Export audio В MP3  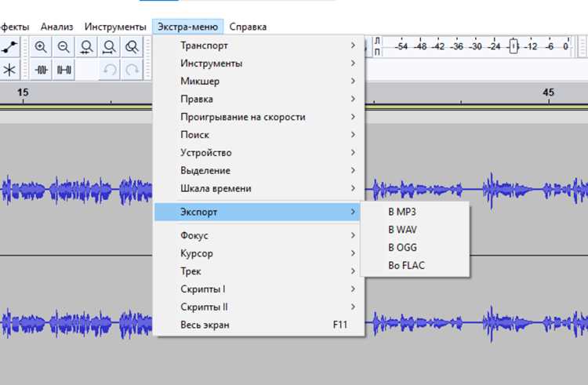tap(415, 212)
